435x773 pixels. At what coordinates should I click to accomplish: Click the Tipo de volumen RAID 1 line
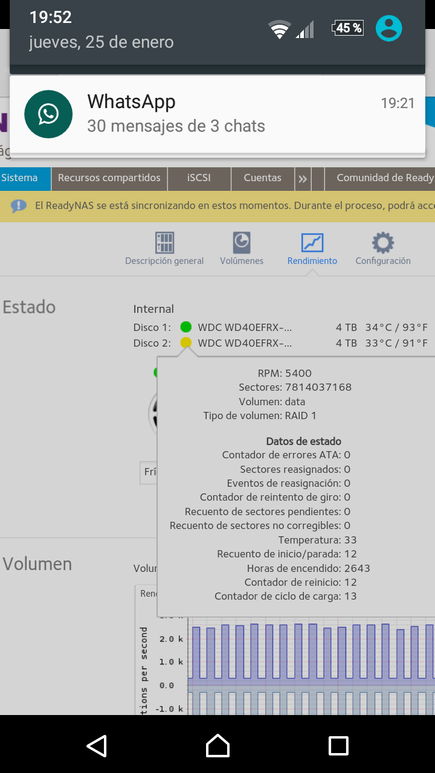260,416
